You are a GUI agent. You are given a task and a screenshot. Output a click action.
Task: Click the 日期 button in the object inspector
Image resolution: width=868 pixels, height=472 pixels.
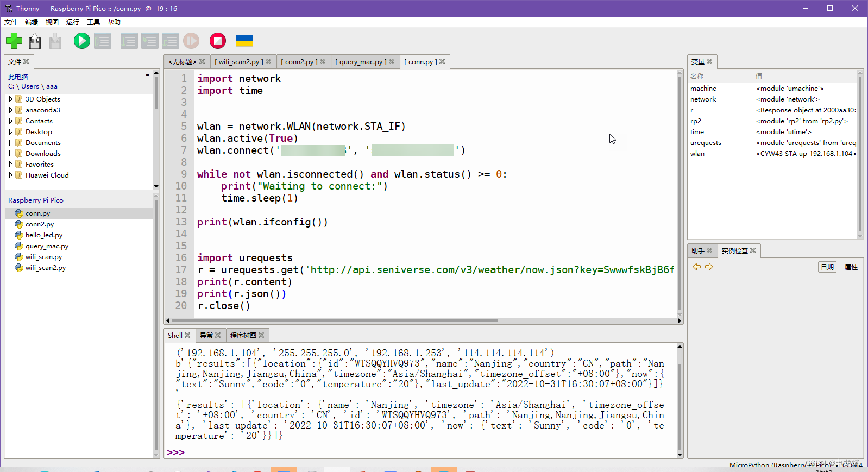click(x=827, y=267)
